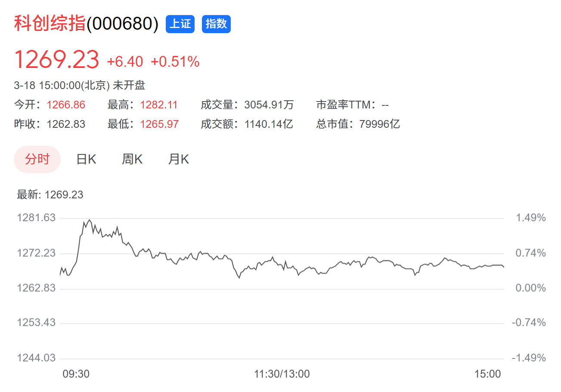Open the 科创综指 index title link

pos(50,24)
